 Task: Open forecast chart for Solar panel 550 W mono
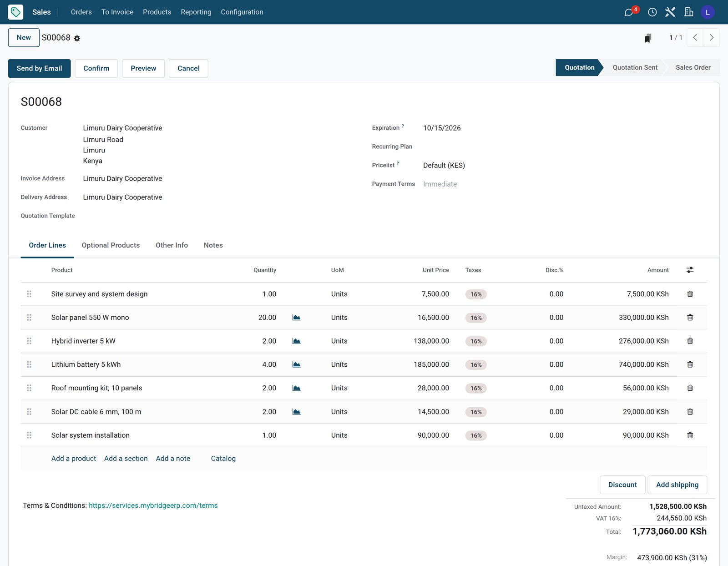(296, 318)
